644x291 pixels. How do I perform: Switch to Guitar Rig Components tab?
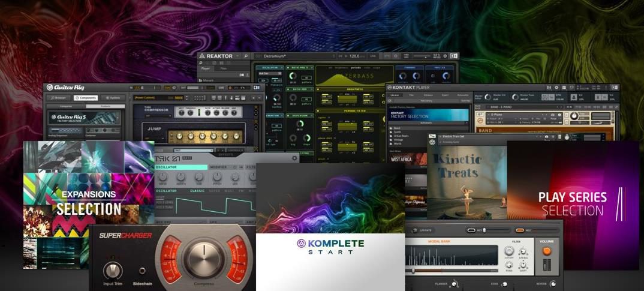85,98
